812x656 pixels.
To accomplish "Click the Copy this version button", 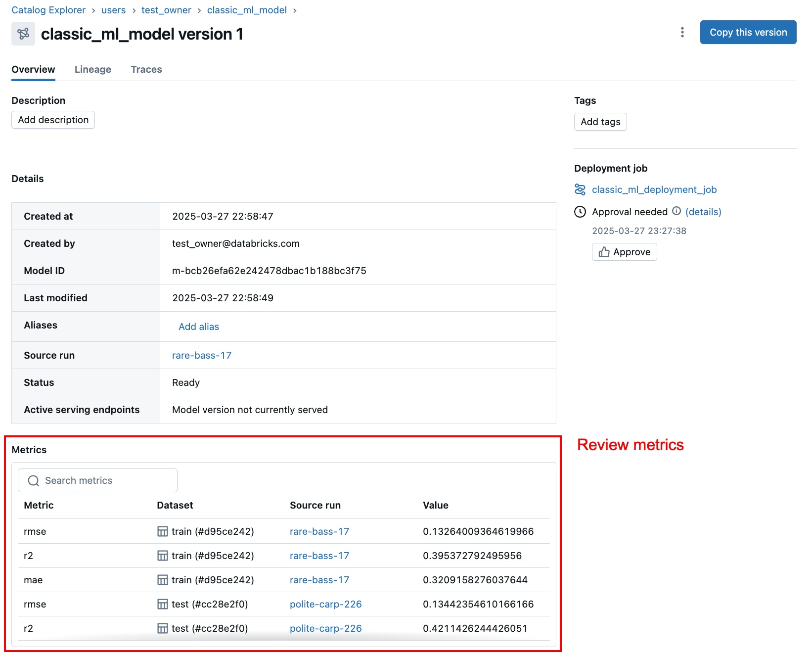I will point(748,32).
